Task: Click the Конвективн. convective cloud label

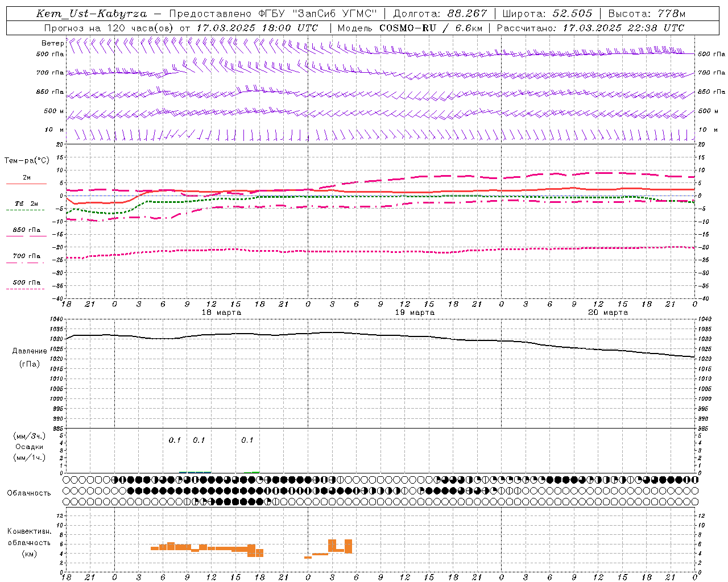Action: [29, 531]
